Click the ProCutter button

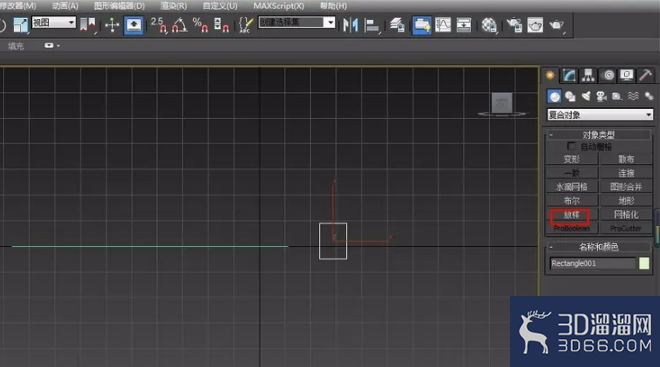pos(626,228)
